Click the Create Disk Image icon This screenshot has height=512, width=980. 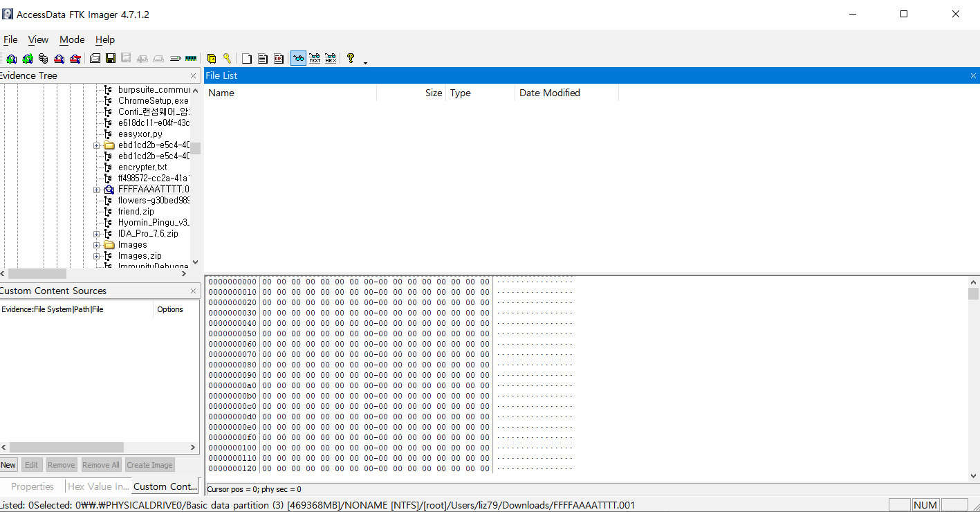(x=95, y=59)
